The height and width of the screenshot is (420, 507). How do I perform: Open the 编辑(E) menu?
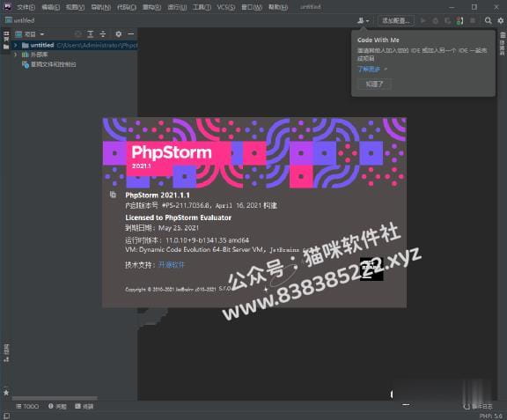coord(50,7)
